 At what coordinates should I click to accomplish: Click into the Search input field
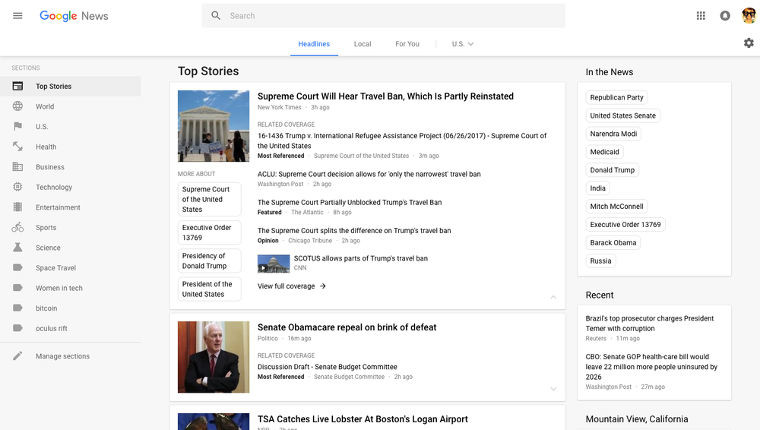coord(383,16)
